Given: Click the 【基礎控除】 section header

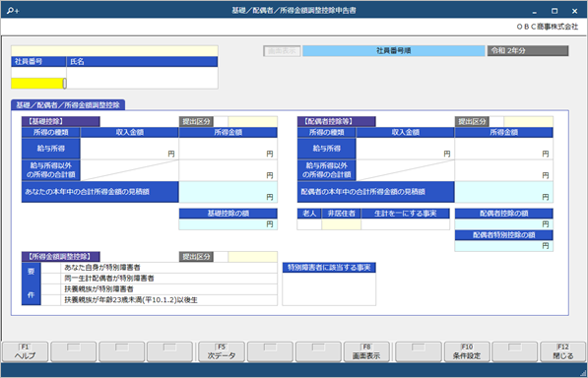Looking at the screenshot, I should click(61, 121).
